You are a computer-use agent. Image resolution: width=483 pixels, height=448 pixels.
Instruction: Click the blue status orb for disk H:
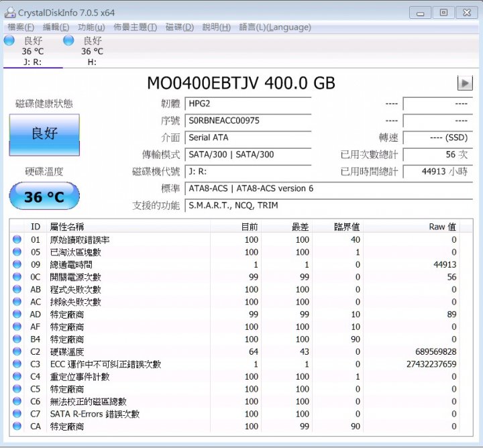68,40
